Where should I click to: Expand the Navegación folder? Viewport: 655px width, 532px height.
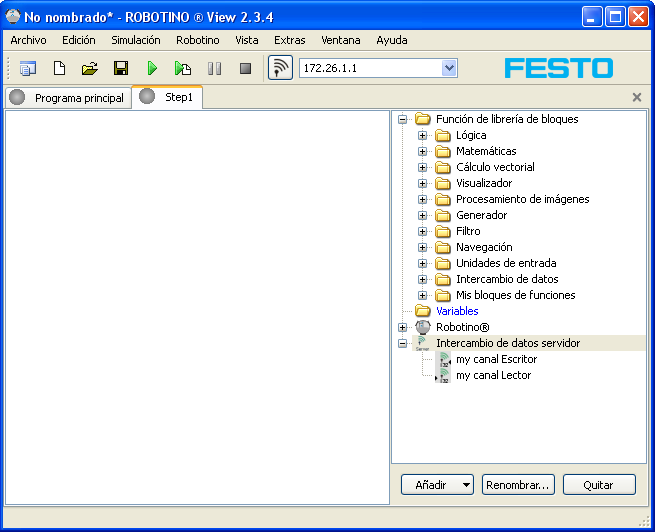click(422, 247)
